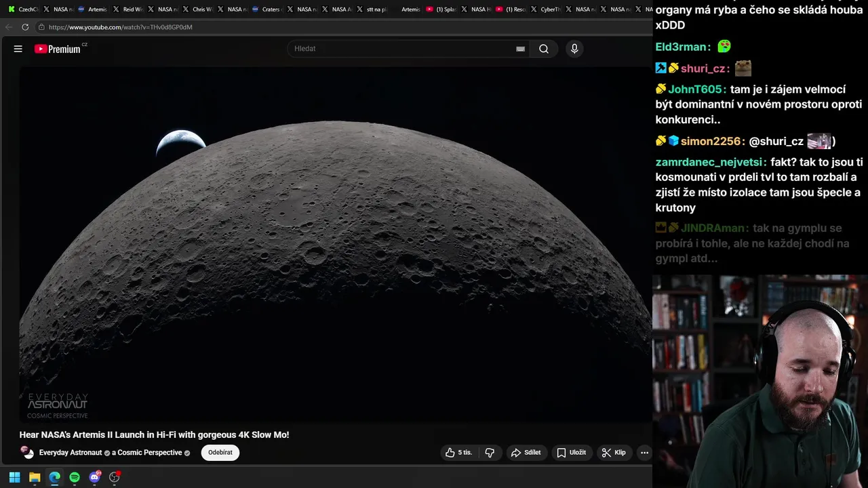Save video to playlist via Uložit

(x=572, y=453)
